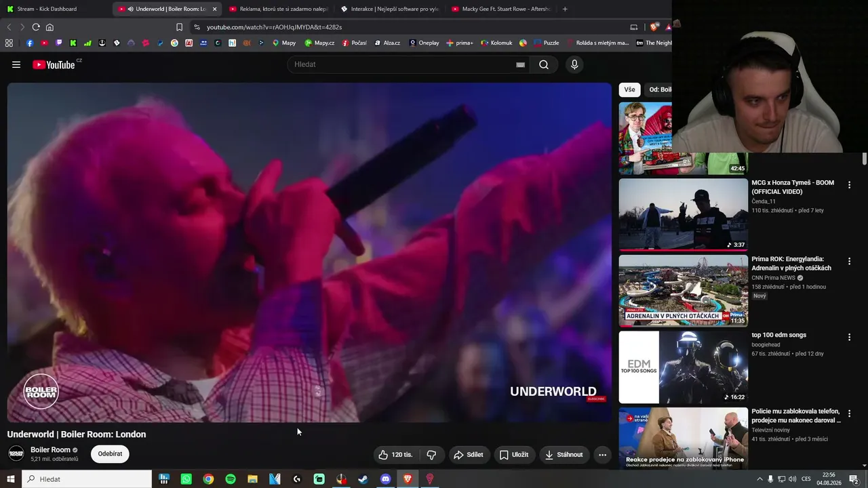Open the Brave Shields lion icon
868x488 pixels.
(x=654, y=27)
